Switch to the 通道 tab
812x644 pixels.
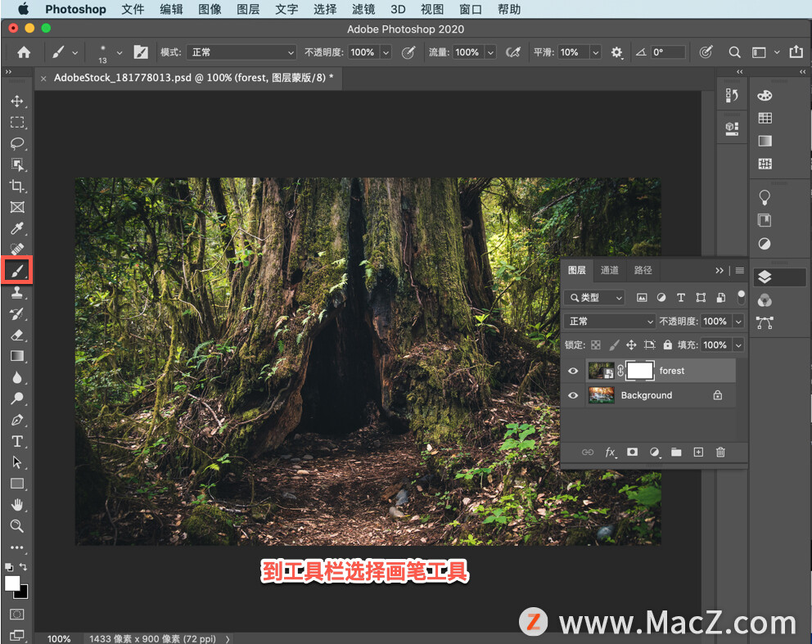pyautogui.click(x=610, y=270)
